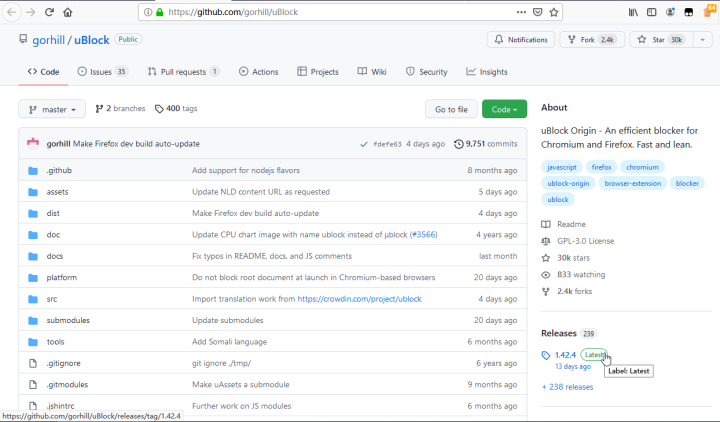Open the Wiki tab
This screenshot has height=422, width=720.
click(372, 72)
